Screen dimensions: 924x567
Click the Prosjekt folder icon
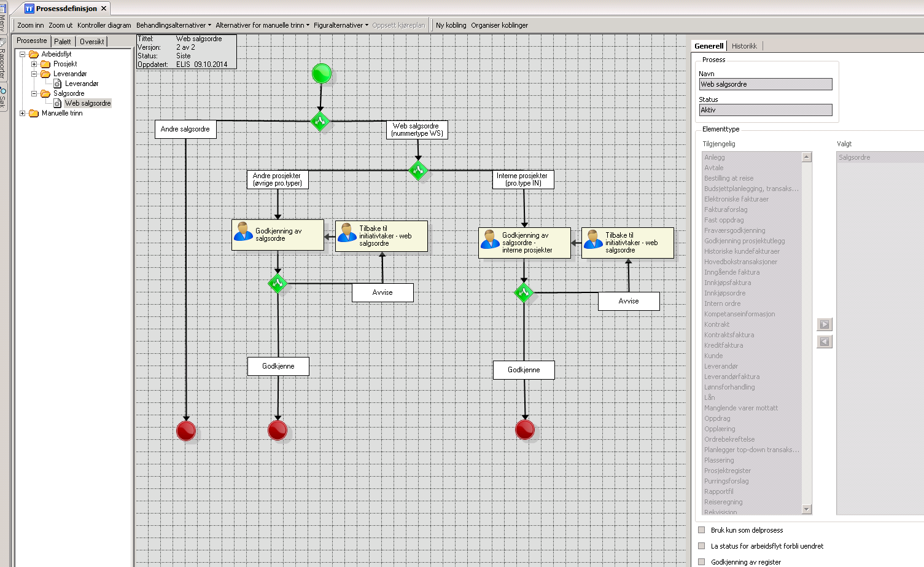45,64
